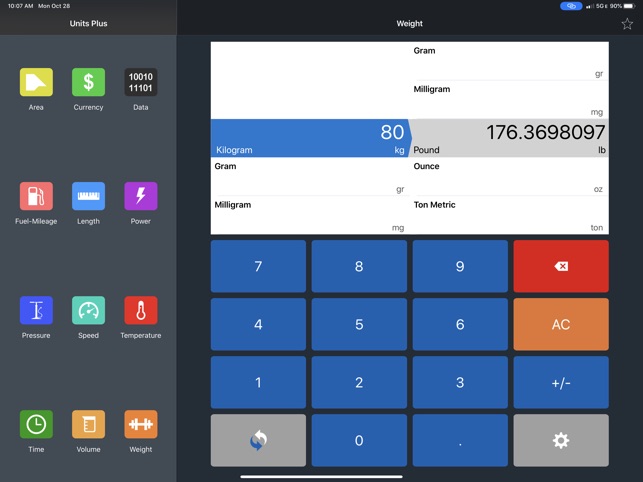Tap digit 0 on the keypad
The image size is (643, 482).
click(359, 440)
